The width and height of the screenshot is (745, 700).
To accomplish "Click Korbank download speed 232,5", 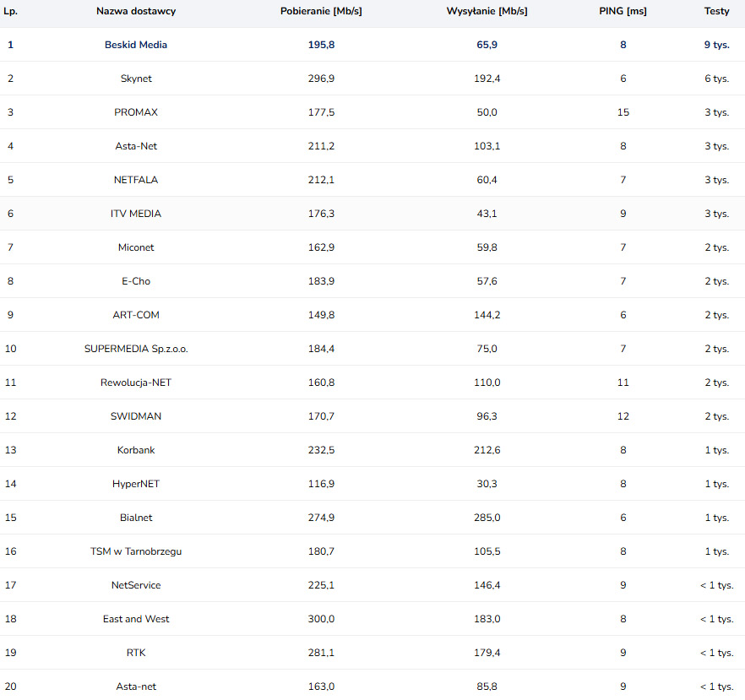I will tap(321, 450).
